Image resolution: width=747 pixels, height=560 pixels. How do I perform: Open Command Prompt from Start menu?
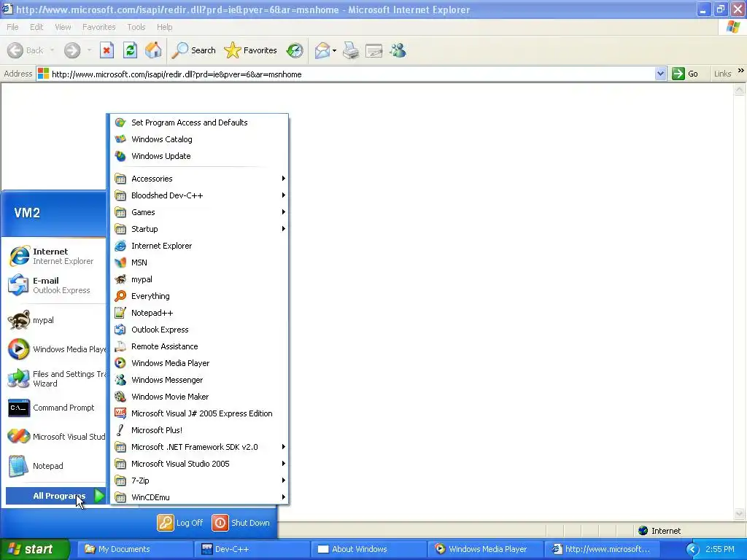(53, 408)
